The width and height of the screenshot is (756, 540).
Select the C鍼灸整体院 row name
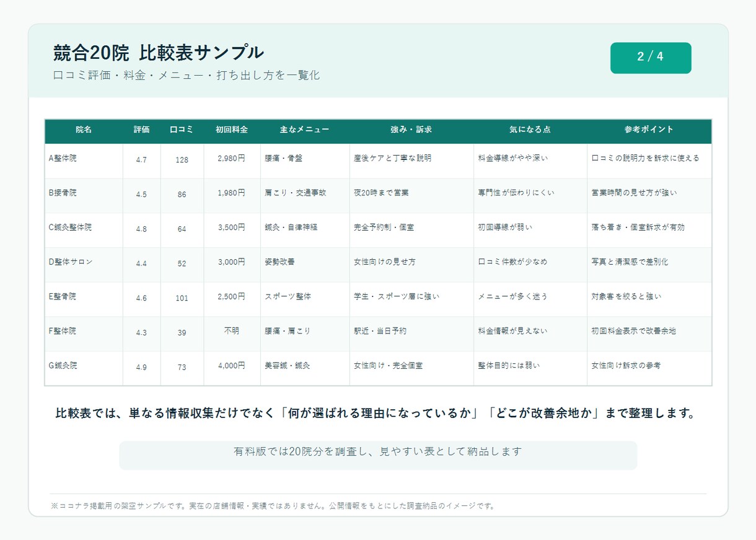click(x=70, y=228)
